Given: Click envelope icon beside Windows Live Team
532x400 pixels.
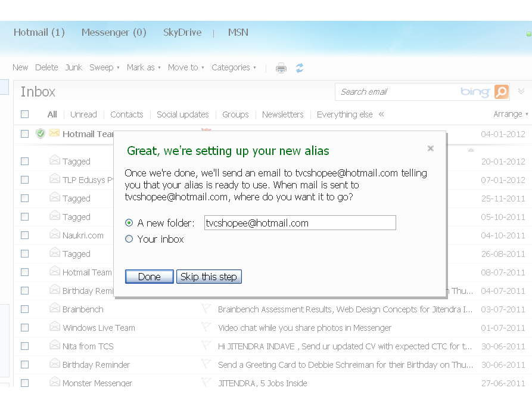Looking at the screenshot, I should coord(55,327).
